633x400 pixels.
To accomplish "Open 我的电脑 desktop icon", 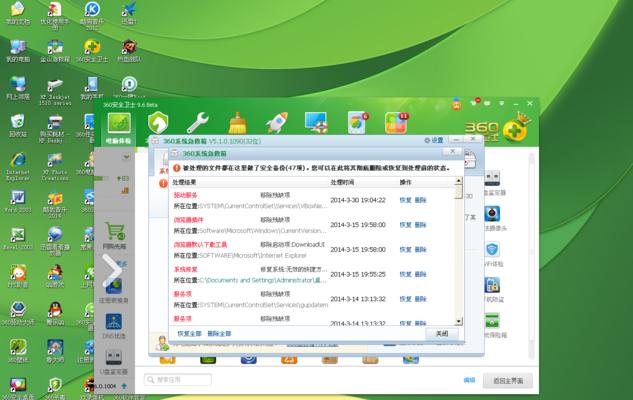I will (17, 50).
